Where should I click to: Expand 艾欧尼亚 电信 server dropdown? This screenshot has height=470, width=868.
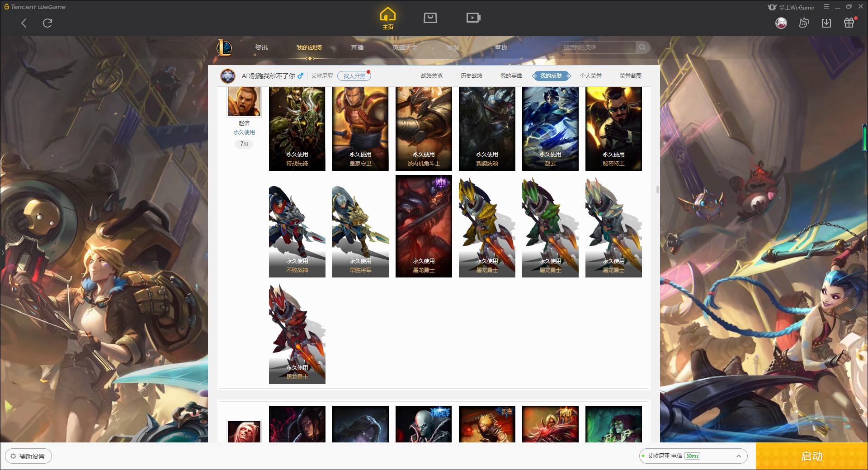(x=693, y=456)
